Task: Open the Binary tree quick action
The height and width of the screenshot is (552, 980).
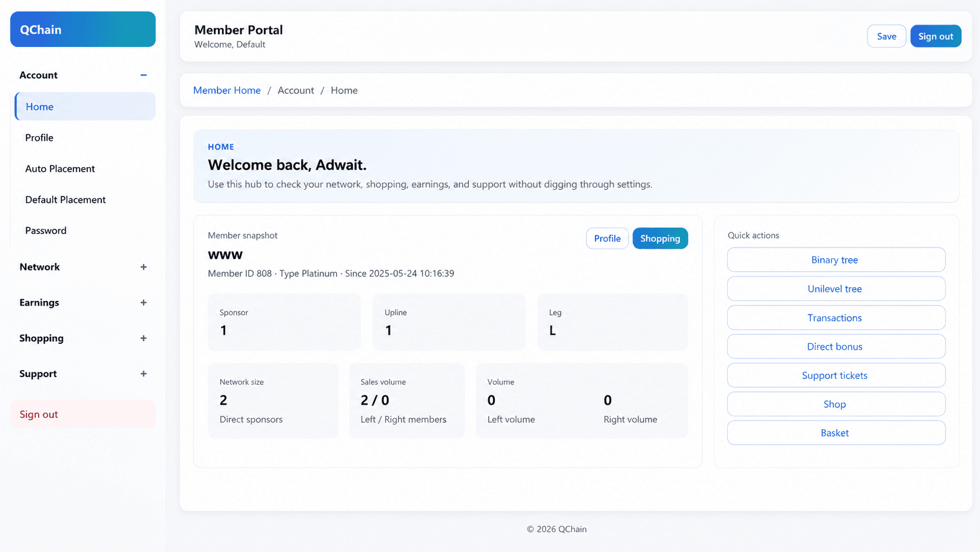Action: tap(836, 260)
